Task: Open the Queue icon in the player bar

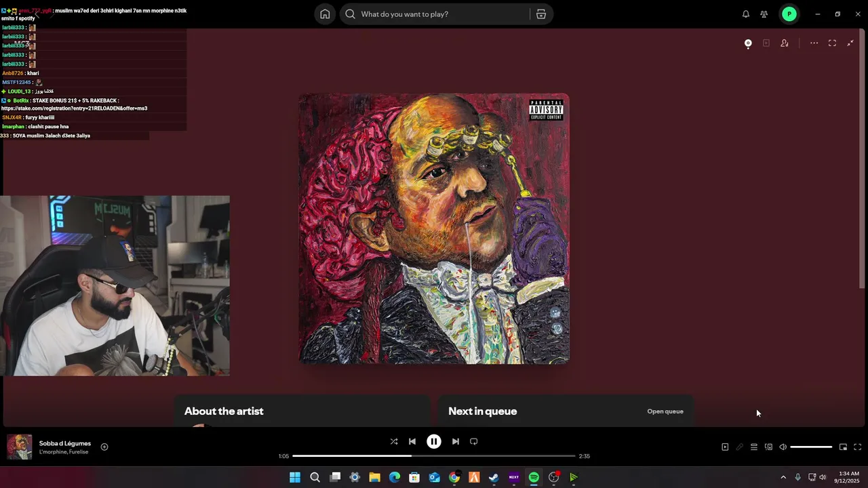Action: coord(754,447)
